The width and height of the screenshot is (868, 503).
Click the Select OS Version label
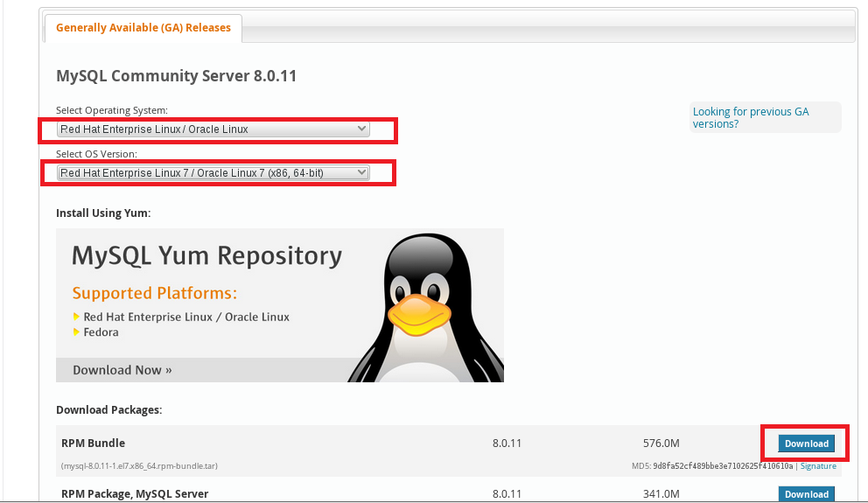pos(96,154)
